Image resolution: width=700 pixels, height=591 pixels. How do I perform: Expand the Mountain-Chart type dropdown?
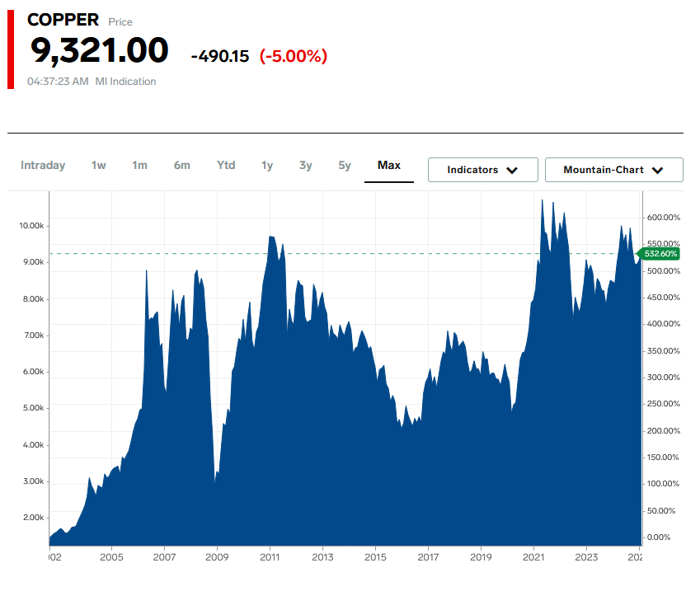pyautogui.click(x=613, y=170)
